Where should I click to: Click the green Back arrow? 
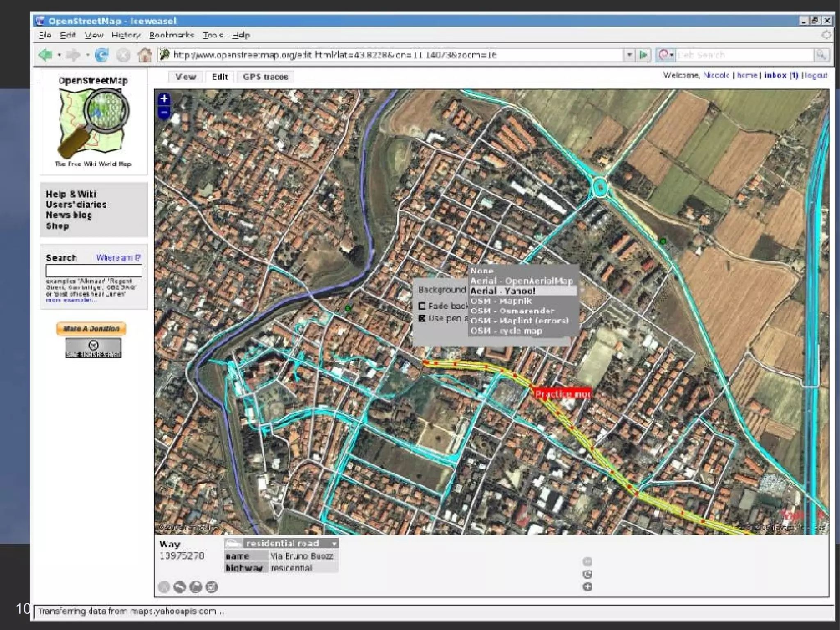coord(45,55)
